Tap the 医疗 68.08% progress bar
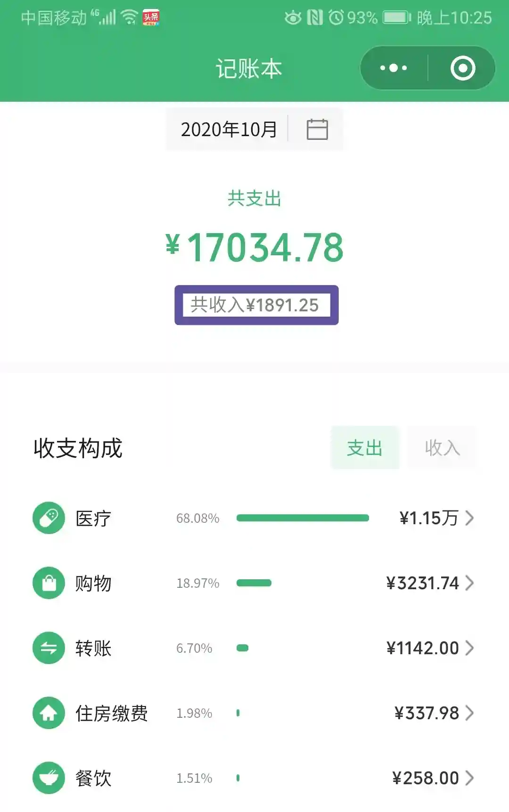 [303, 518]
